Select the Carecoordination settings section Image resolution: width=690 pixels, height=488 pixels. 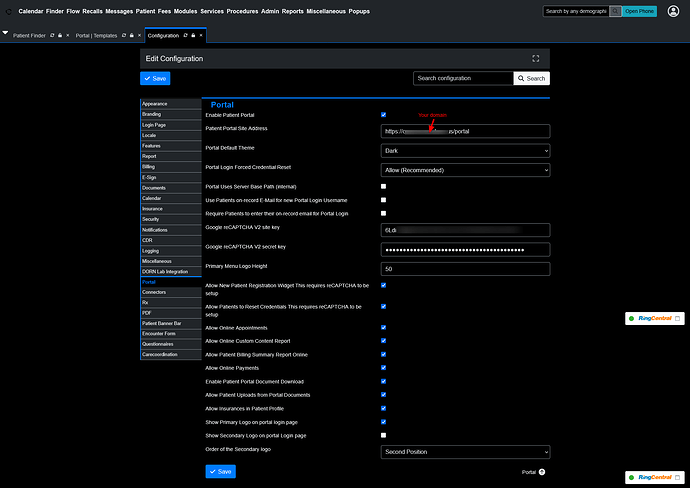171,354
